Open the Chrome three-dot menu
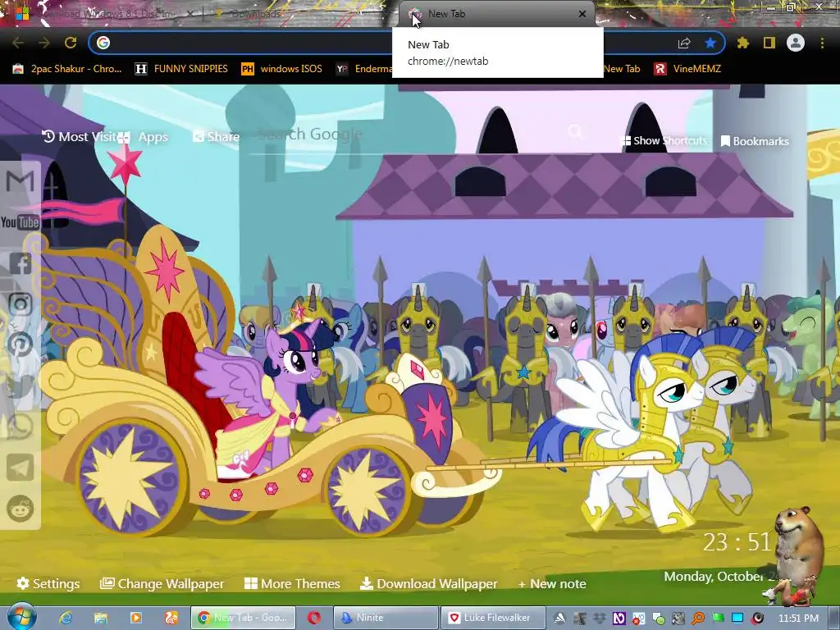 pyautogui.click(x=822, y=43)
